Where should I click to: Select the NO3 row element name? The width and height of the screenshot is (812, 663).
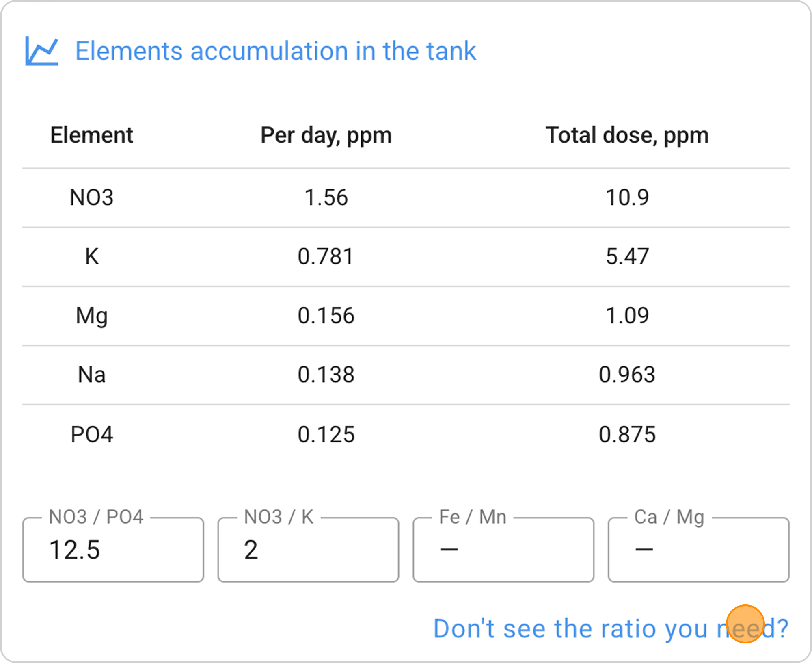[x=92, y=197]
